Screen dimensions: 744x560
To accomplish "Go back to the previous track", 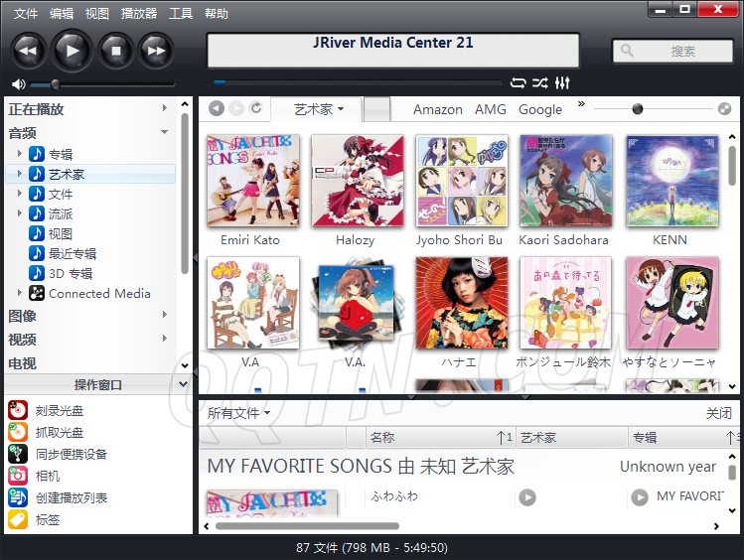I will (x=28, y=49).
